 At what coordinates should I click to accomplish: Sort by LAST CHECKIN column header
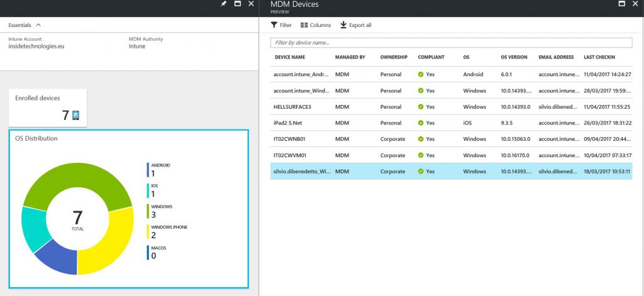click(x=599, y=57)
